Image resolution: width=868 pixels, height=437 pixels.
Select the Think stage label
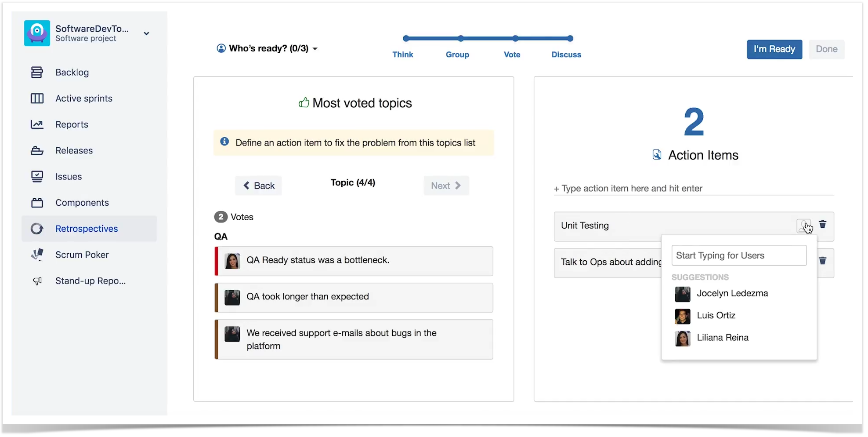pos(402,55)
